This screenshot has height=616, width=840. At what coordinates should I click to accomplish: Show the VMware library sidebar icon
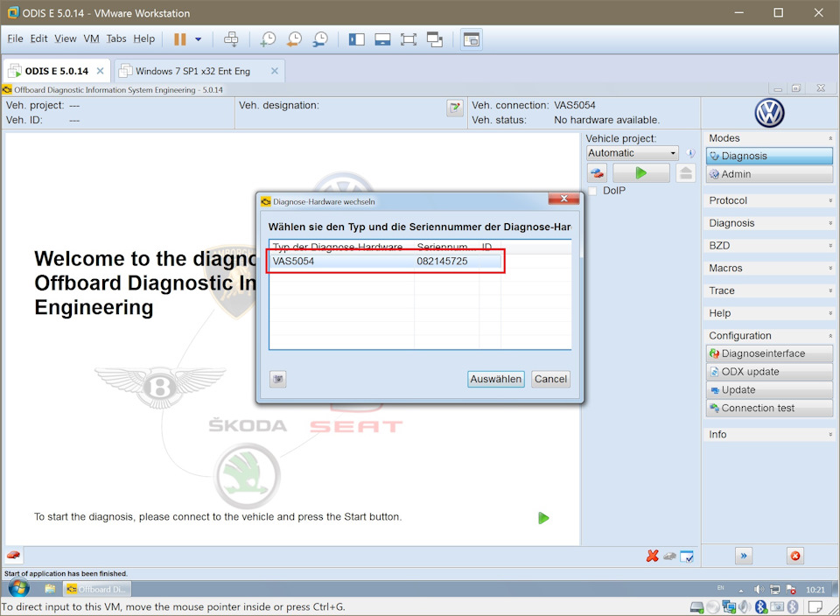(357, 39)
